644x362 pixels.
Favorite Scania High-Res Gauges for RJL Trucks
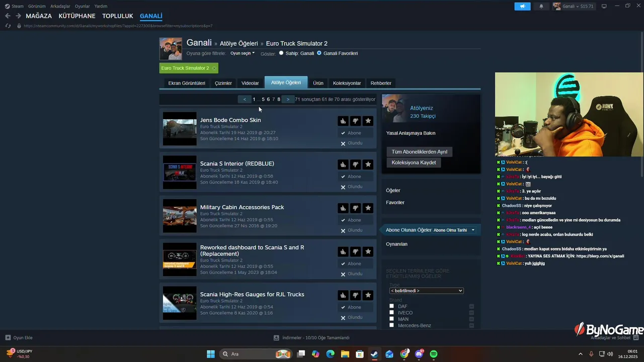[368, 295]
